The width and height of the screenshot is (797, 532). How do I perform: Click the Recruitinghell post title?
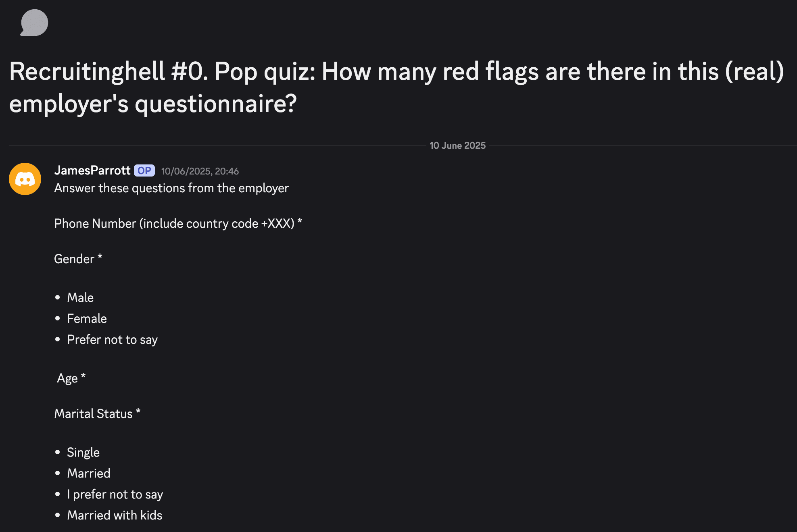click(x=396, y=87)
